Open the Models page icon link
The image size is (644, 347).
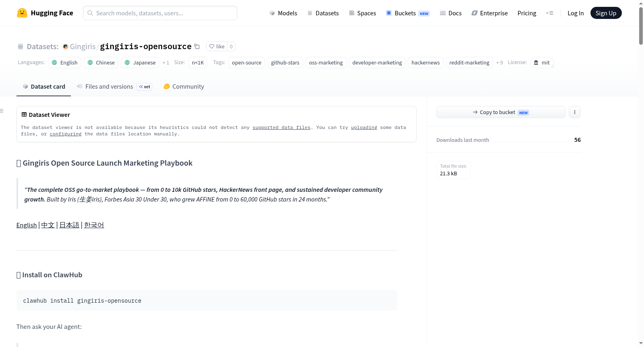click(272, 13)
